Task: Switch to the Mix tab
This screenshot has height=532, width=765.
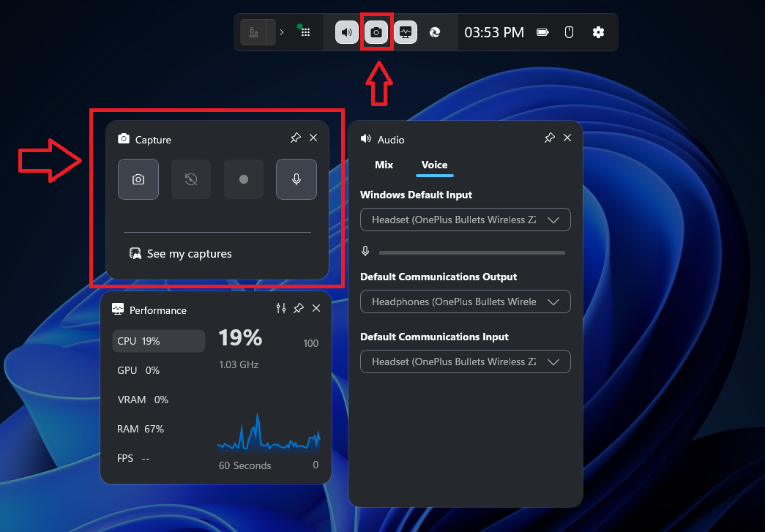Action: point(384,165)
